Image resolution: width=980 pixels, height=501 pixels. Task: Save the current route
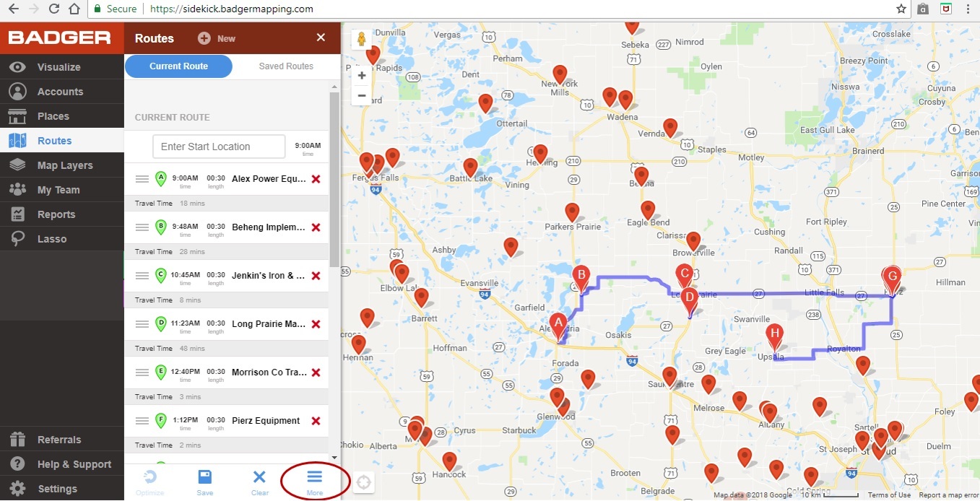[205, 482]
